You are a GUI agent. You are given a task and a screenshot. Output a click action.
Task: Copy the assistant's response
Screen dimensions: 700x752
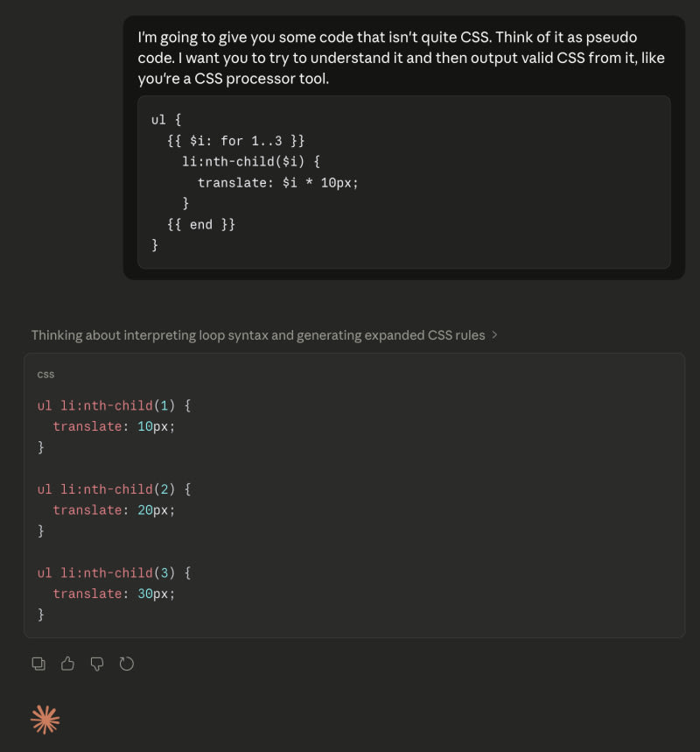[x=38, y=664]
